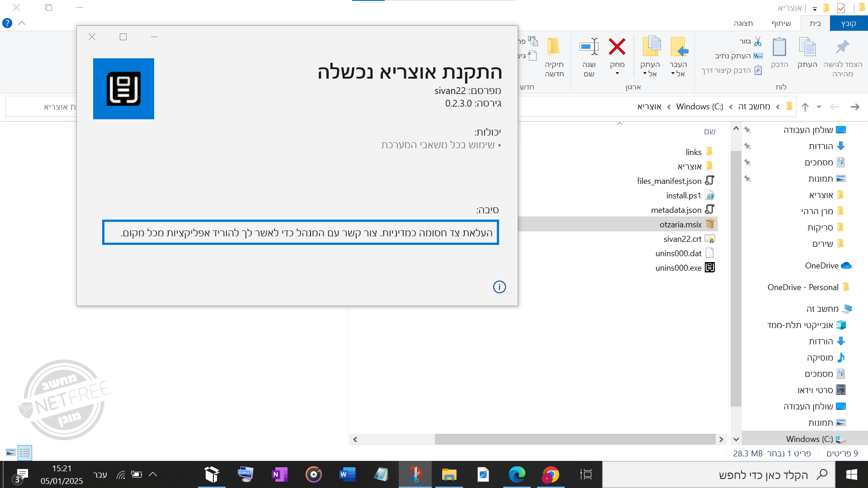The width and height of the screenshot is (868, 488).
Task: Switch to the File (קובץ) ribbon tab
Action: pos(849,23)
